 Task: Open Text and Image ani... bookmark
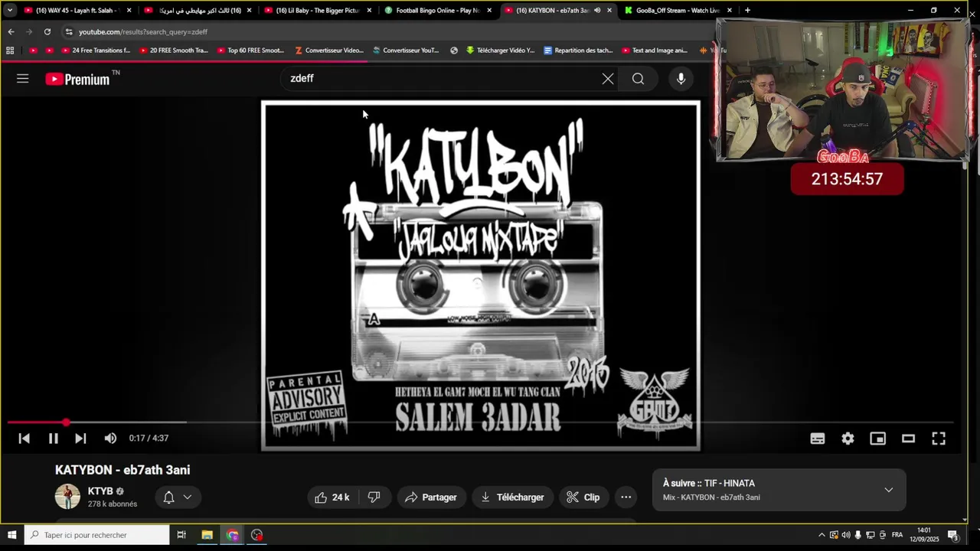(x=655, y=51)
